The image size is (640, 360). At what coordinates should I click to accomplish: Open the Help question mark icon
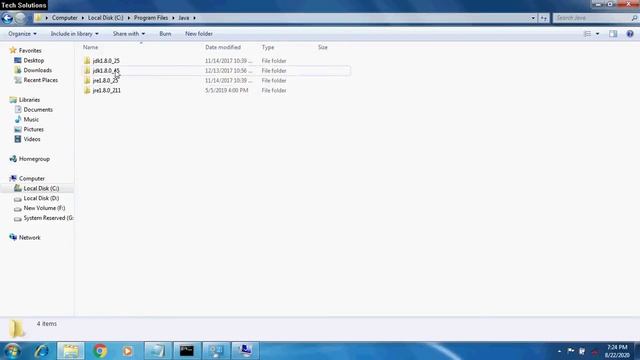pyautogui.click(x=630, y=34)
